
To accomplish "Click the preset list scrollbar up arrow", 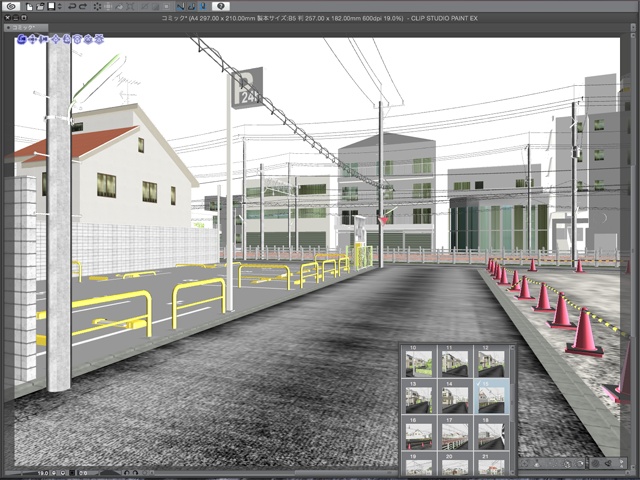I will click(512, 348).
